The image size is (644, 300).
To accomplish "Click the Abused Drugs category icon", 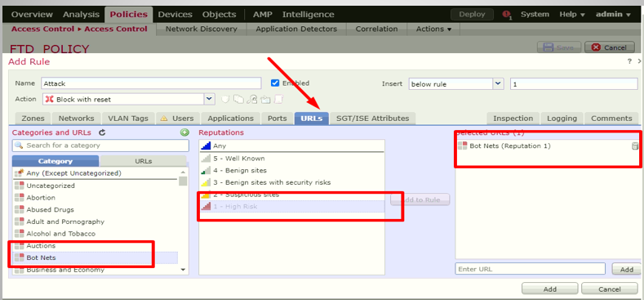I will tap(20, 209).
